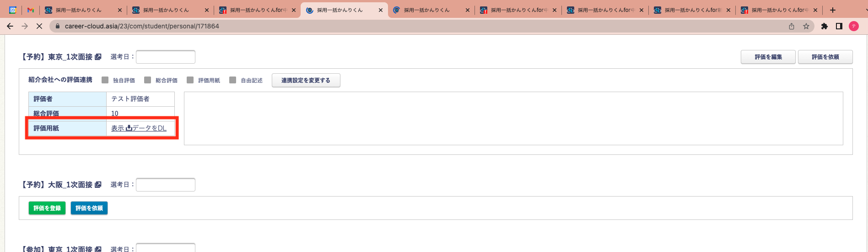Enable the 自由記述 checkbox

point(233,80)
